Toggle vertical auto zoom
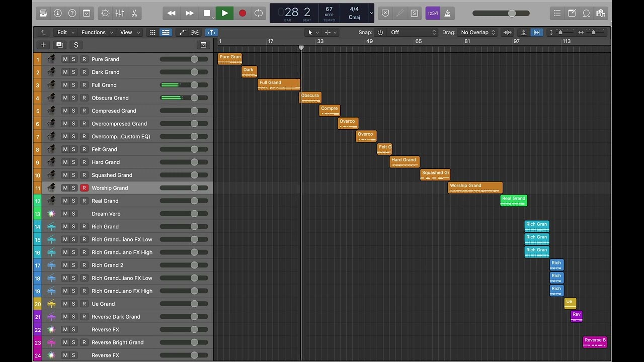Image resolution: width=644 pixels, height=362 pixels. (x=524, y=32)
